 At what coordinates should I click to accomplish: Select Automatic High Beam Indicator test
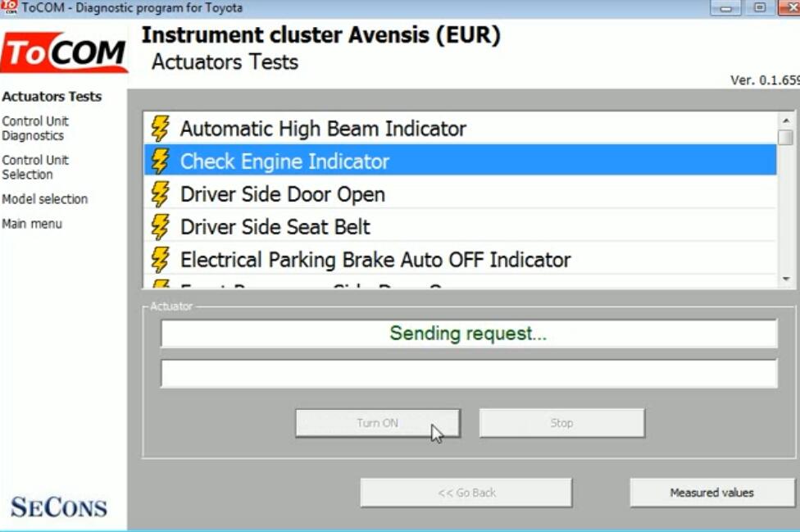coord(460,128)
